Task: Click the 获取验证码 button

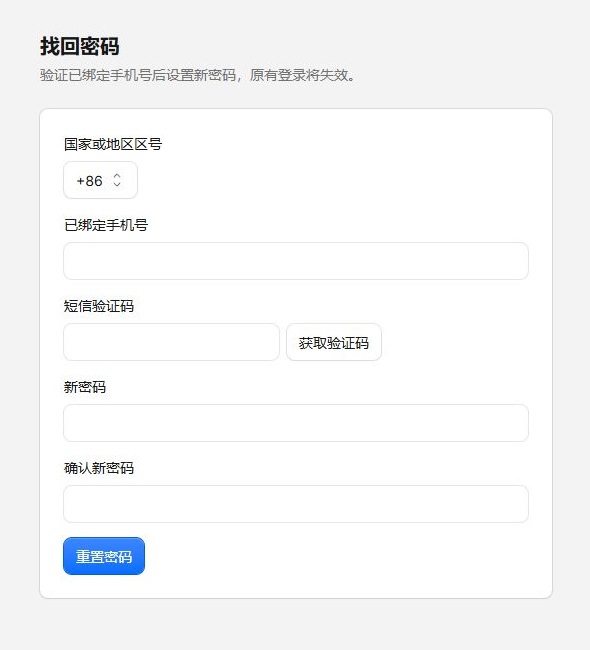Action: [334, 342]
